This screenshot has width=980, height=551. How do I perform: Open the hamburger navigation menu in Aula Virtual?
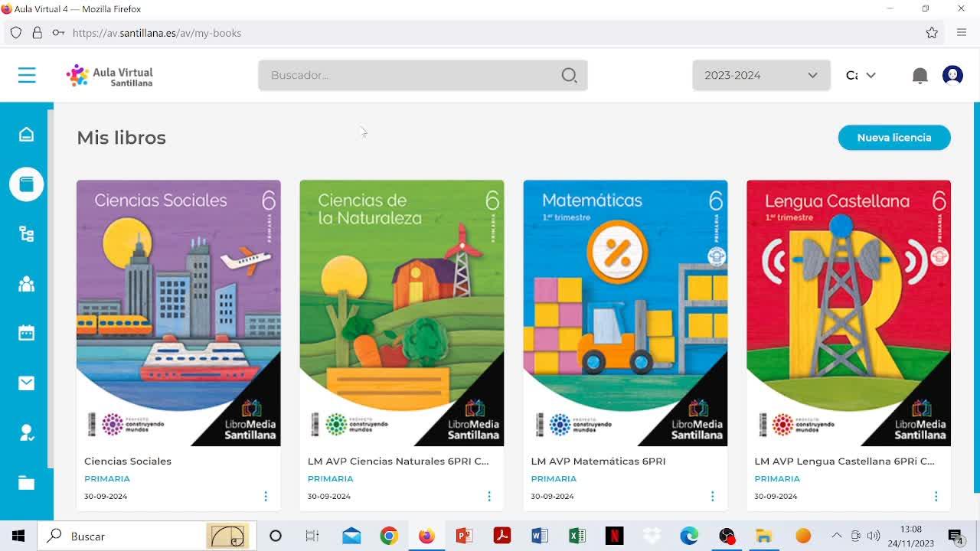[27, 75]
